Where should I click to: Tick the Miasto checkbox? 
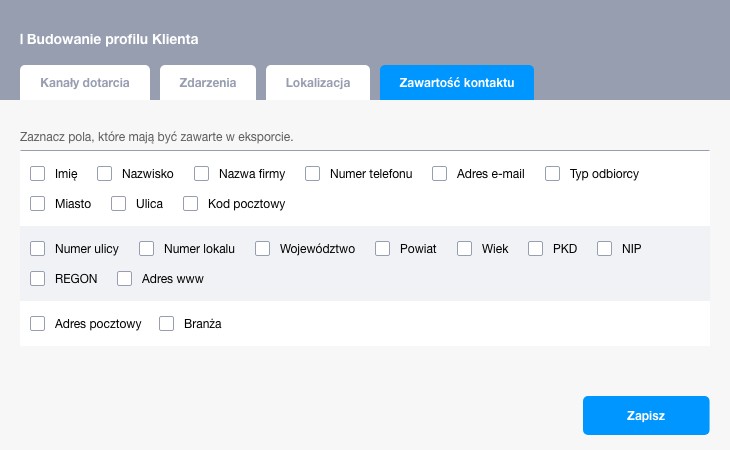pyautogui.click(x=38, y=204)
